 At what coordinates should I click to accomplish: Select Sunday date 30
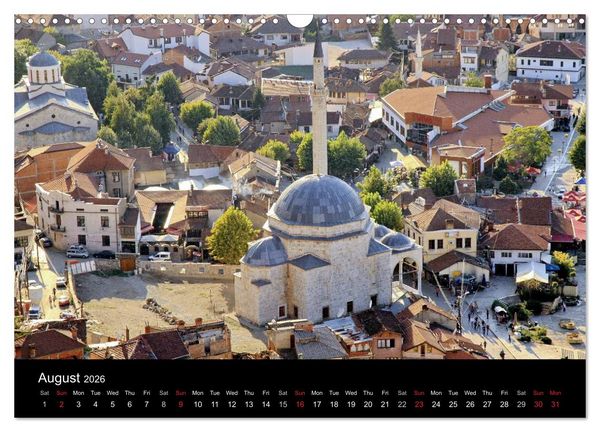[538, 404]
